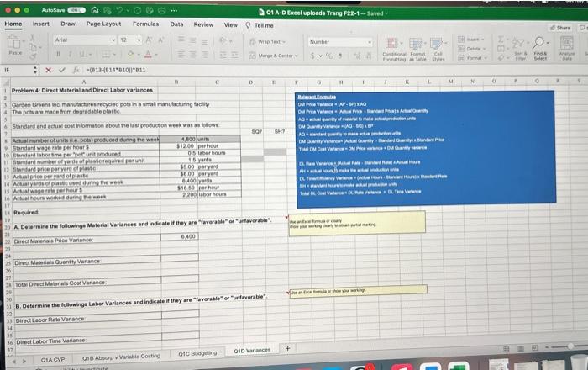Confirm the formula with the checkmark
The height and width of the screenshot is (370, 588).
pos(62,70)
